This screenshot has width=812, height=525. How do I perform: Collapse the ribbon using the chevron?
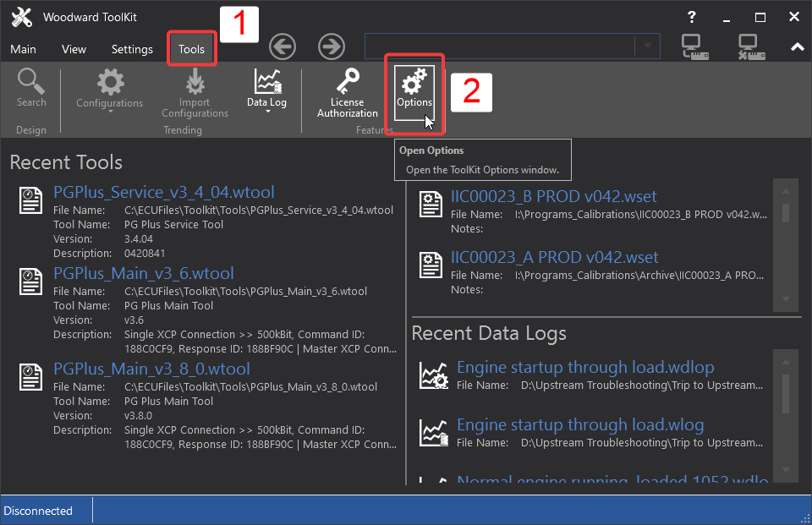tap(796, 46)
